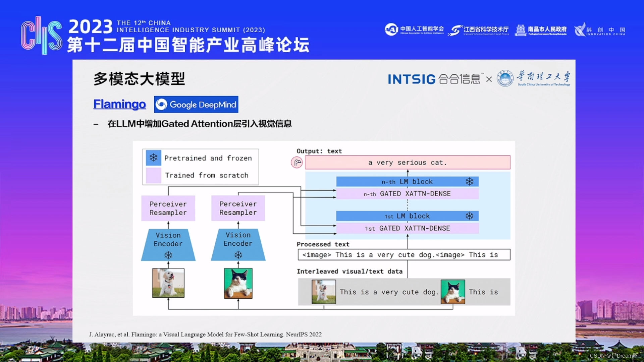Click the 南昌市人民政府 logo
The height and width of the screenshot is (362, 644).
541,30
